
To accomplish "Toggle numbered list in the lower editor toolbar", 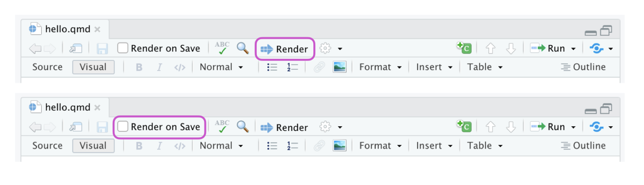I will [x=292, y=145].
